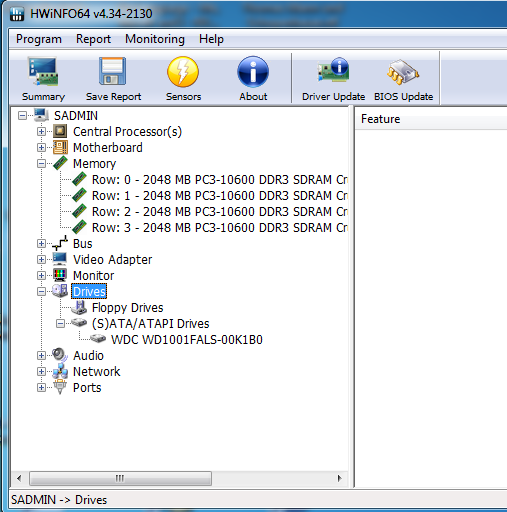Open the Sensors lightning icon
Viewport: 507px width, 512px height.
[x=183, y=71]
